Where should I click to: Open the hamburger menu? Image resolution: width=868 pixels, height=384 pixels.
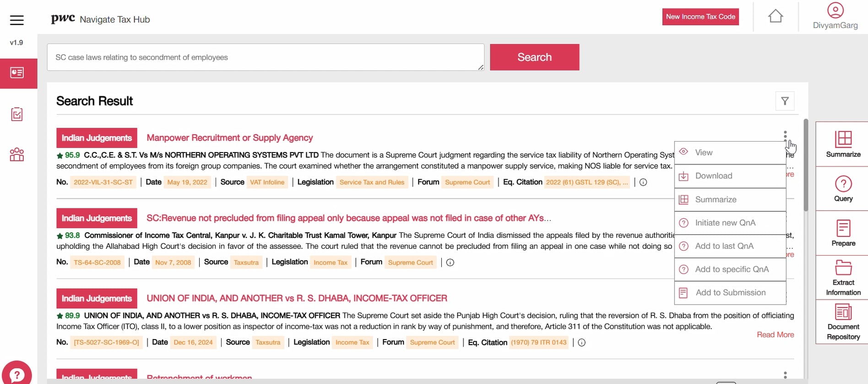[x=16, y=20]
